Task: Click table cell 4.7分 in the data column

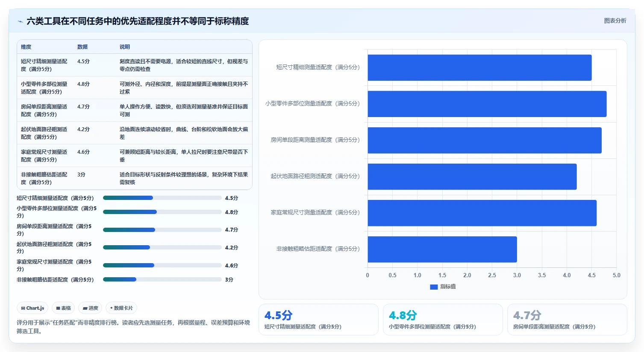Action: (x=84, y=107)
